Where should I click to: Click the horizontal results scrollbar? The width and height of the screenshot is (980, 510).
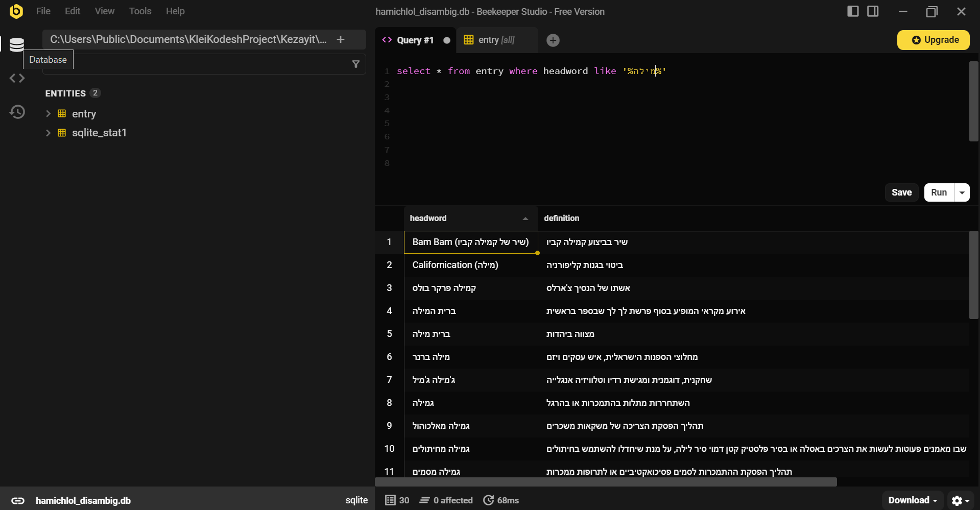[606, 482]
